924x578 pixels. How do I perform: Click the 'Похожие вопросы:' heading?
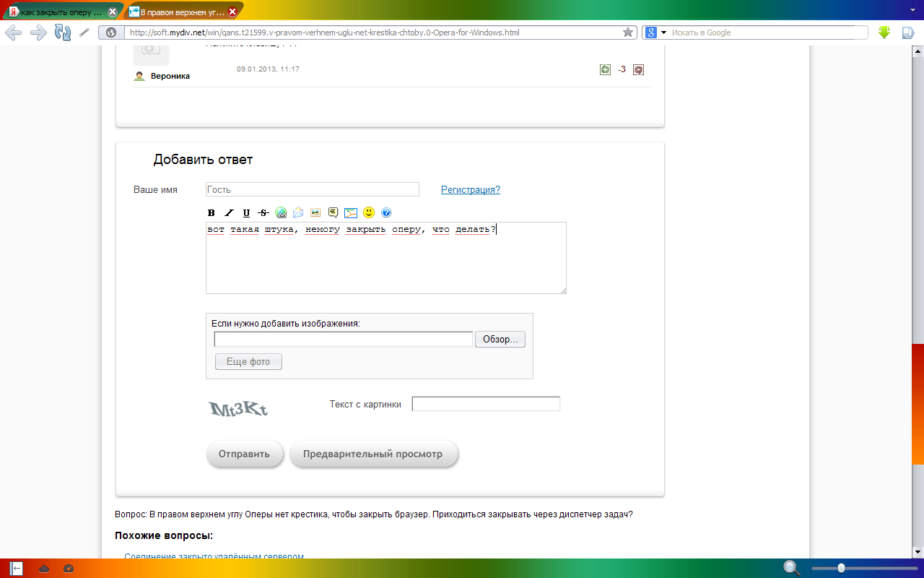coord(164,536)
